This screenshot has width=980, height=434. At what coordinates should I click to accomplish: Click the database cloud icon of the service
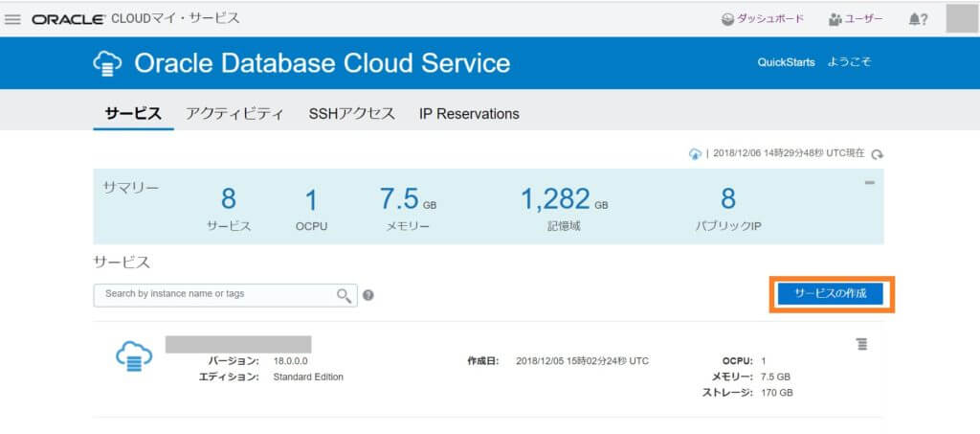point(134,357)
